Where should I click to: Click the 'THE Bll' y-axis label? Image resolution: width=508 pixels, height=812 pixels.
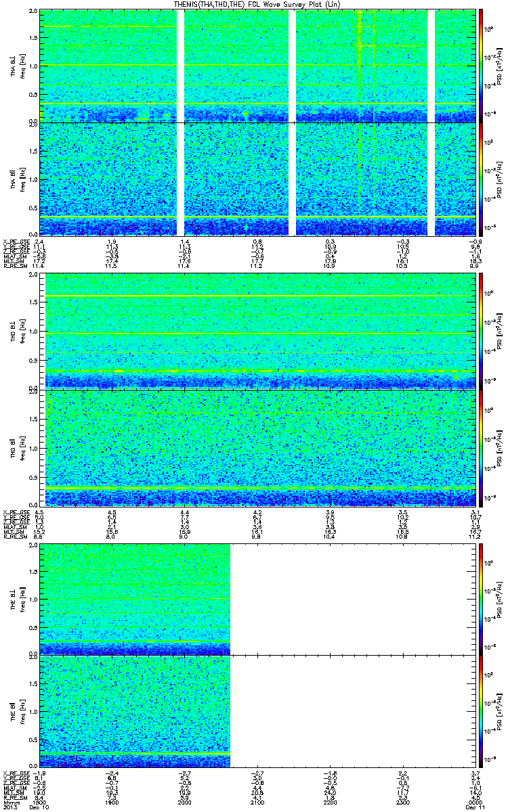14,712
